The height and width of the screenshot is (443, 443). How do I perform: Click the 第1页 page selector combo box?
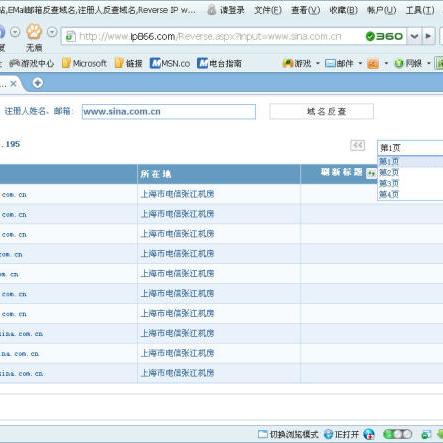point(410,147)
